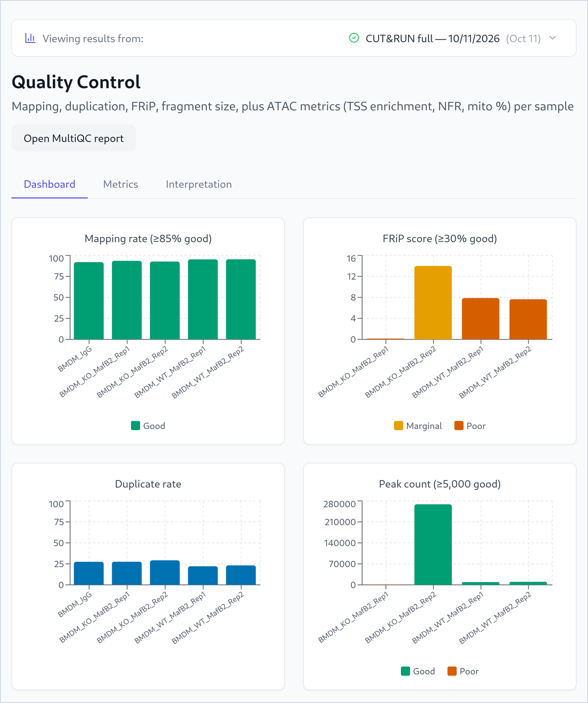This screenshot has width=588, height=703.
Task: Click the Marginal legend swatch in FRiP score
Action: pos(399,426)
